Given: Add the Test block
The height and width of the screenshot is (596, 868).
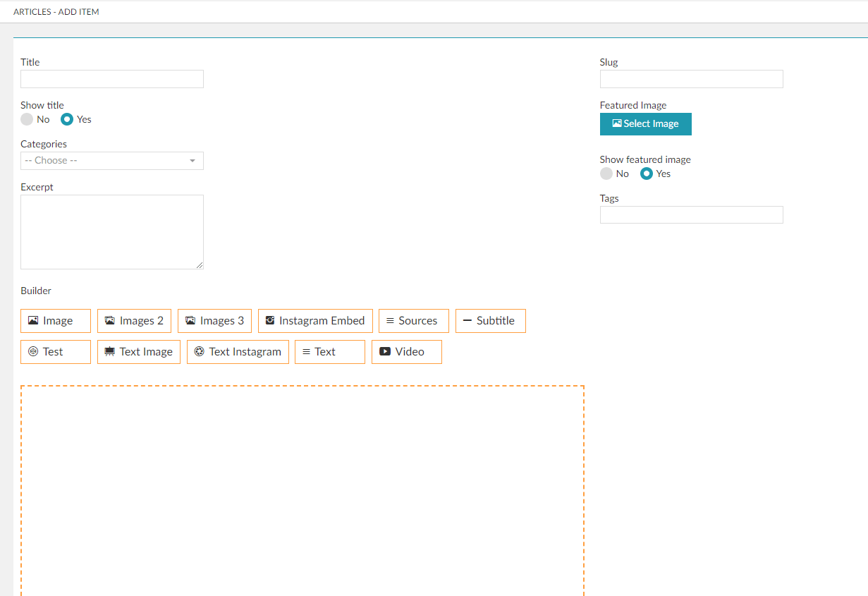Looking at the screenshot, I should click(x=56, y=352).
